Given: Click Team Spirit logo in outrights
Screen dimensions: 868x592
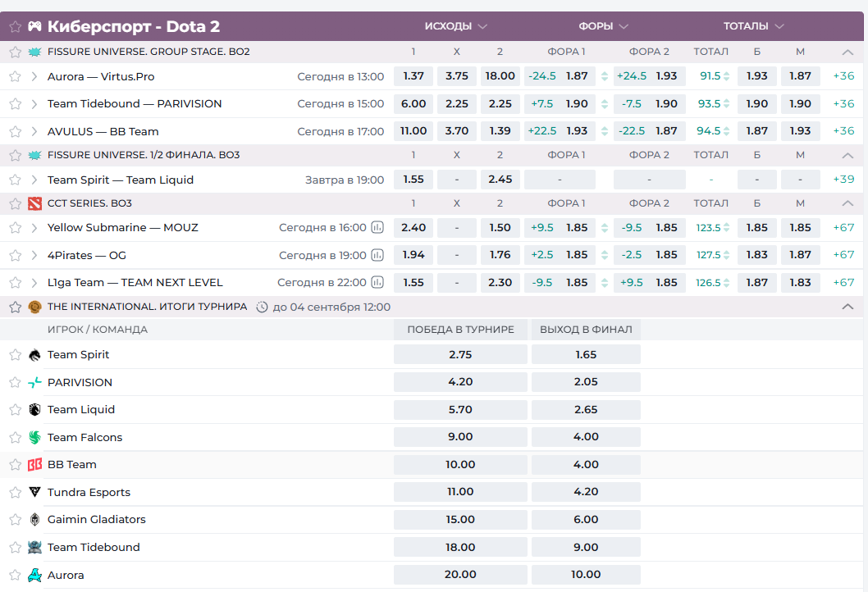Looking at the screenshot, I should 35,355.
